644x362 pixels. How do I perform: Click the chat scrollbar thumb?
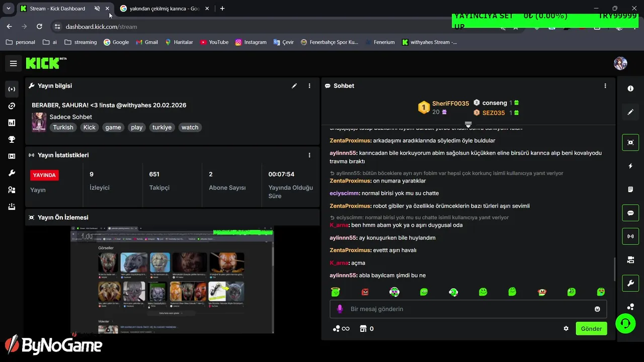(614, 269)
